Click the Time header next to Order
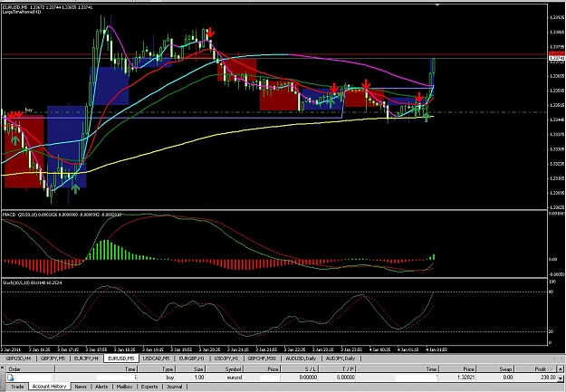The image size is (566, 392). point(96,368)
